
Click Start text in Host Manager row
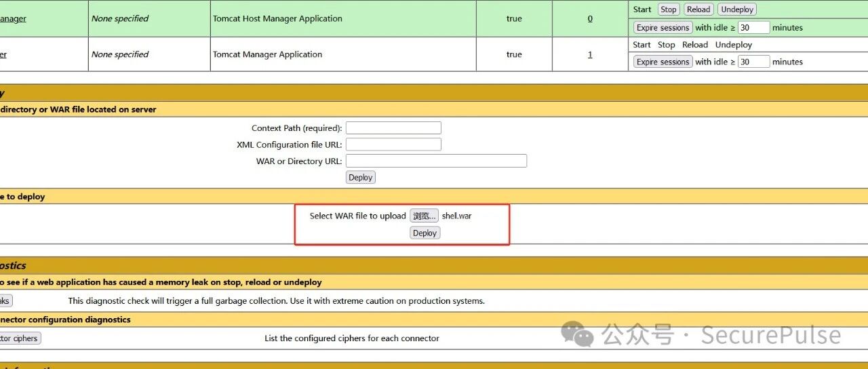pos(642,9)
